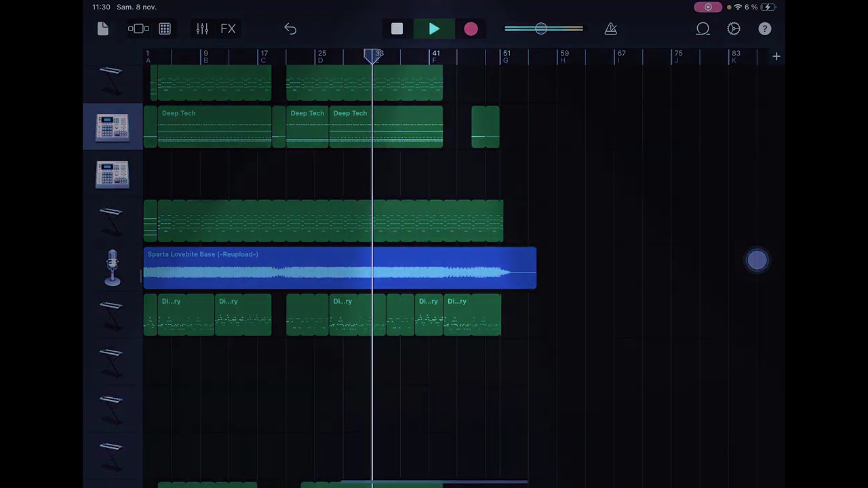Jump to bar 59 section H on ruler

[x=564, y=56]
